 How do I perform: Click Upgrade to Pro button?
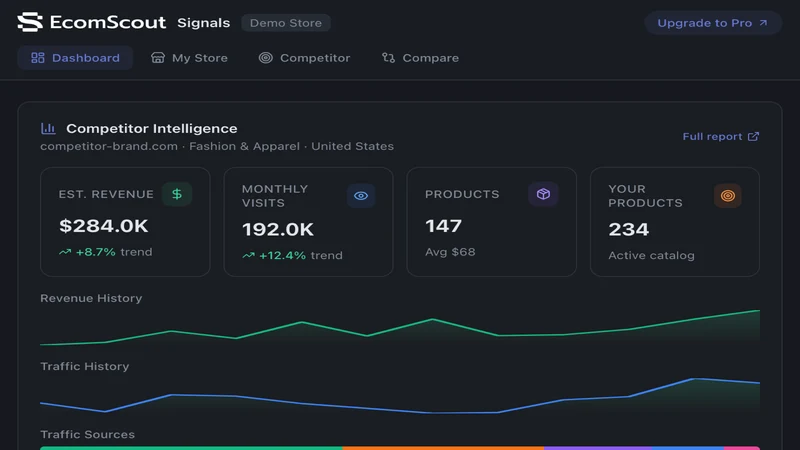(x=713, y=23)
